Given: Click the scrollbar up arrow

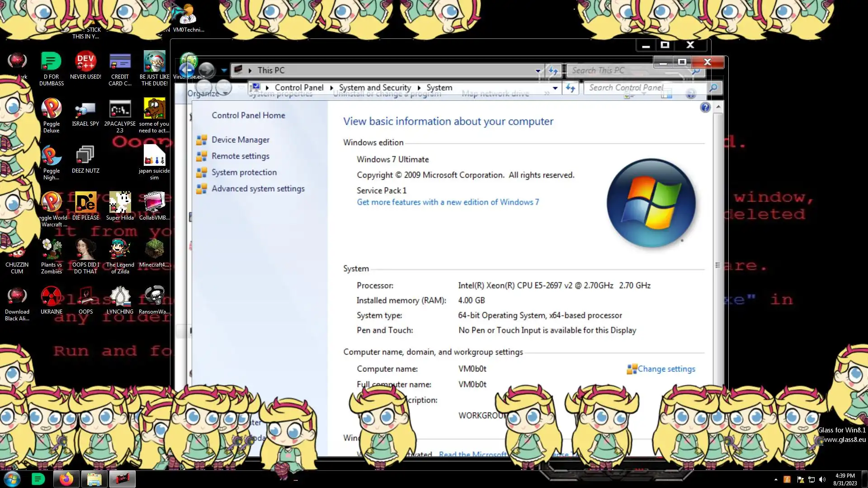Looking at the screenshot, I should [x=718, y=107].
